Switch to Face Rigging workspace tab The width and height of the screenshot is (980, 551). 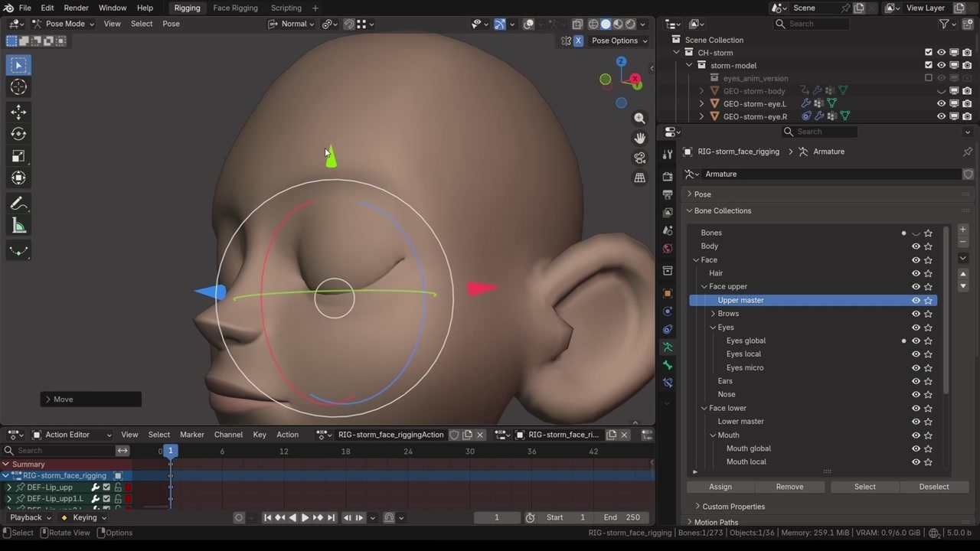[x=235, y=8]
